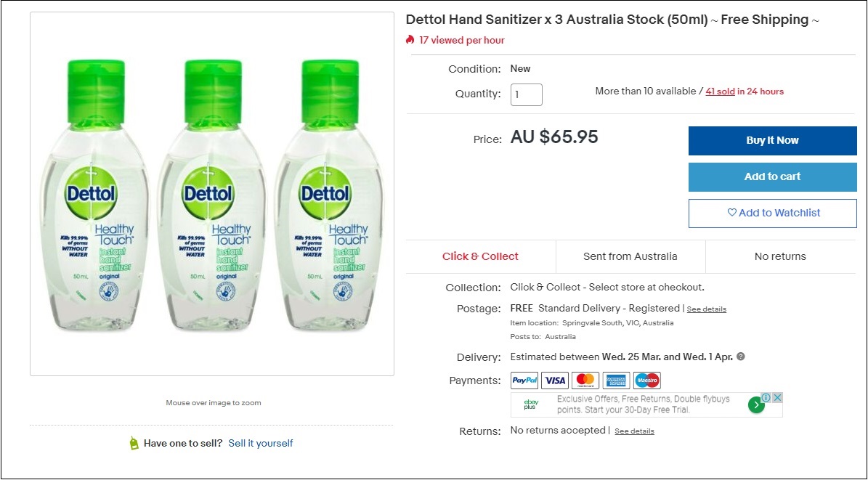Viewport: 868px width, 480px height.
Task: Open the No returns tab
Action: coord(780,256)
